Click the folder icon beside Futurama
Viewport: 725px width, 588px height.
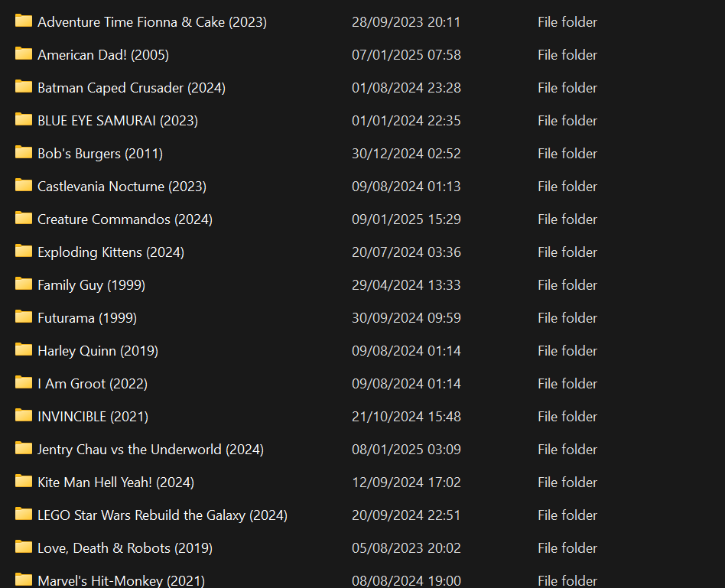pyautogui.click(x=23, y=317)
